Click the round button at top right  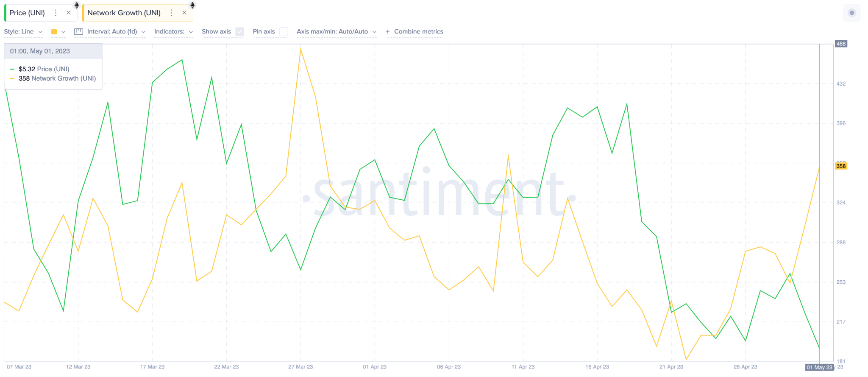(852, 13)
